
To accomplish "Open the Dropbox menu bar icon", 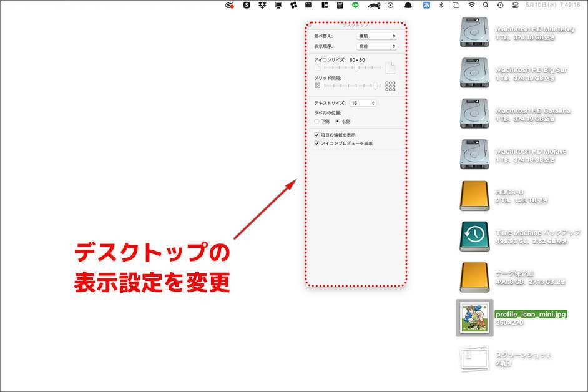I will (263, 5).
